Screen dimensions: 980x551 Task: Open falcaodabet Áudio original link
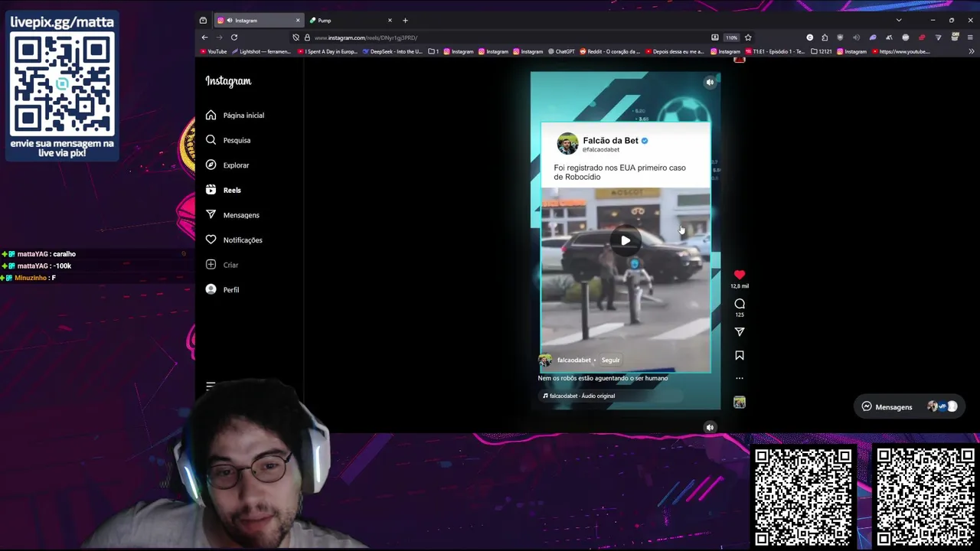click(579, 396)
